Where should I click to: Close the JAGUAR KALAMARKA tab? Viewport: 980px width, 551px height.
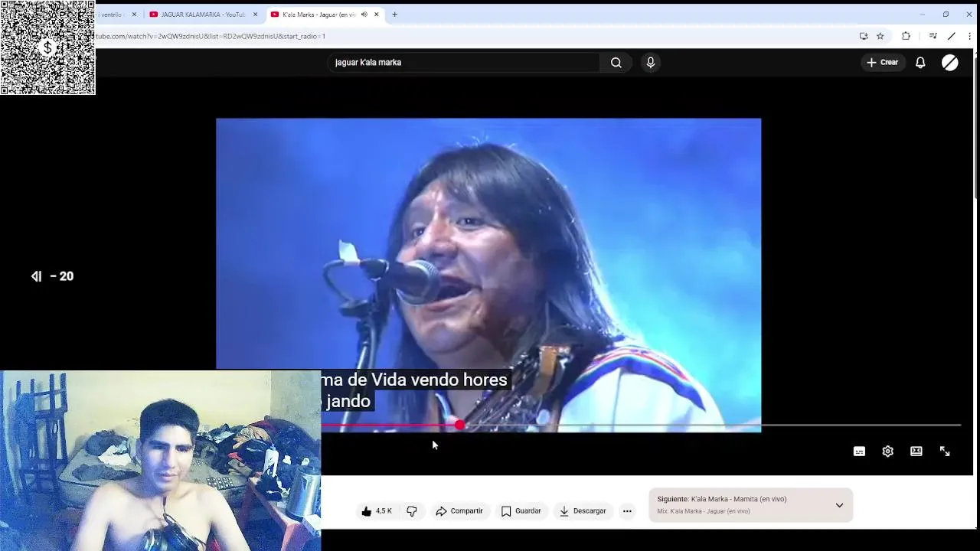(256, 15)
